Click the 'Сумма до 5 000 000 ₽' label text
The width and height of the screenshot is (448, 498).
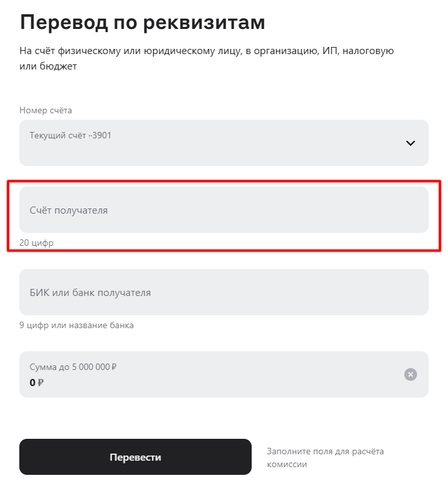(73, 367)
